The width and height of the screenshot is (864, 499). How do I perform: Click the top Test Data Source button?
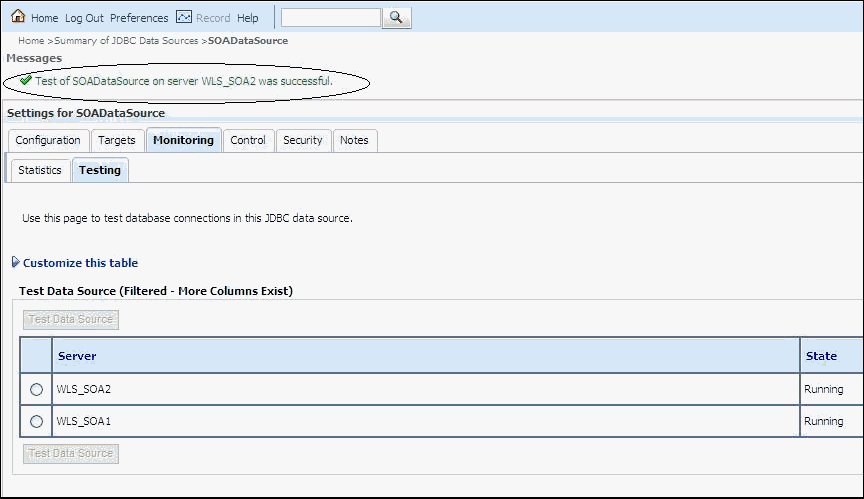click(x=71, y=320)
